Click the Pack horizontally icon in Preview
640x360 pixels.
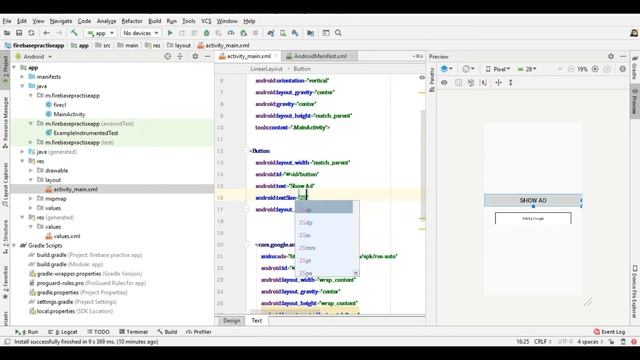498,82
